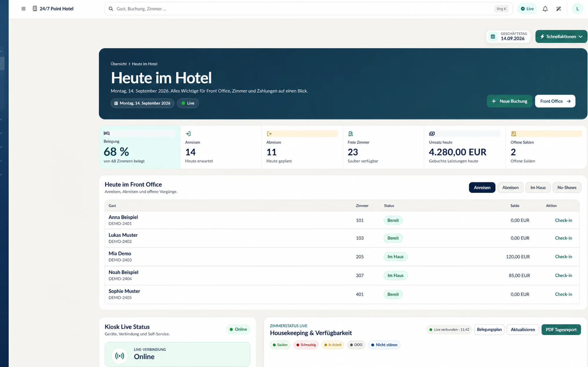This screenshot has width=588, height=367.
Task: Open the Belegungsplan
Action: point(489,330)
